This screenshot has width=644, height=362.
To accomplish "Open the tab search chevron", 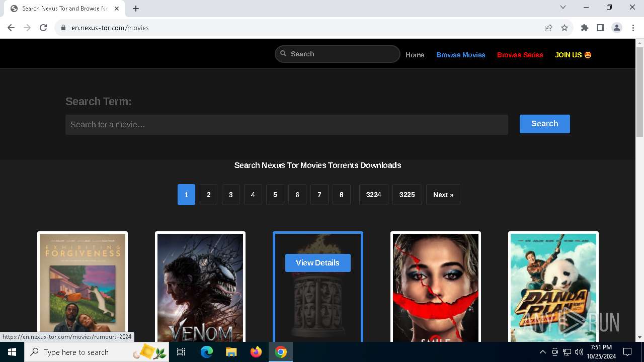I will click(563, 7).
